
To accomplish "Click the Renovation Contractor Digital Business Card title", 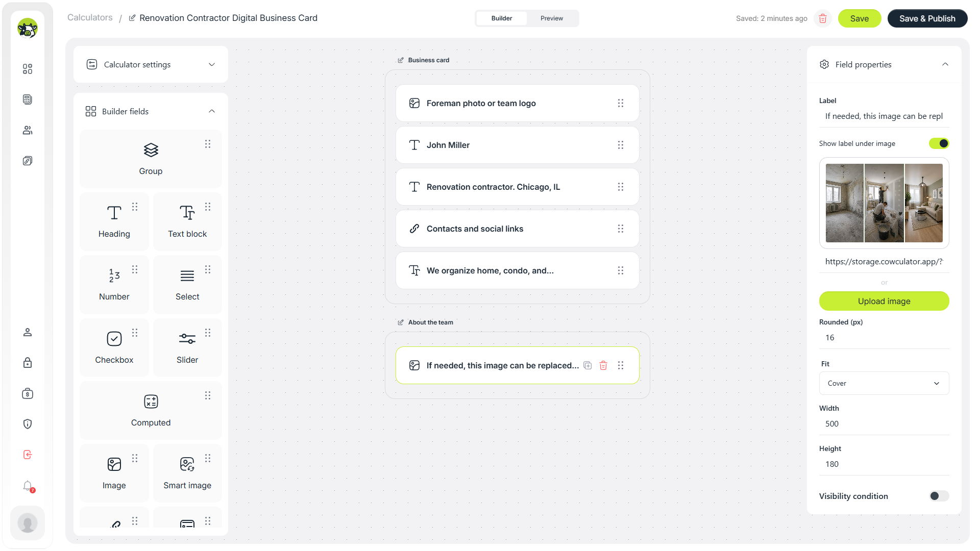I will coord(228,18).
